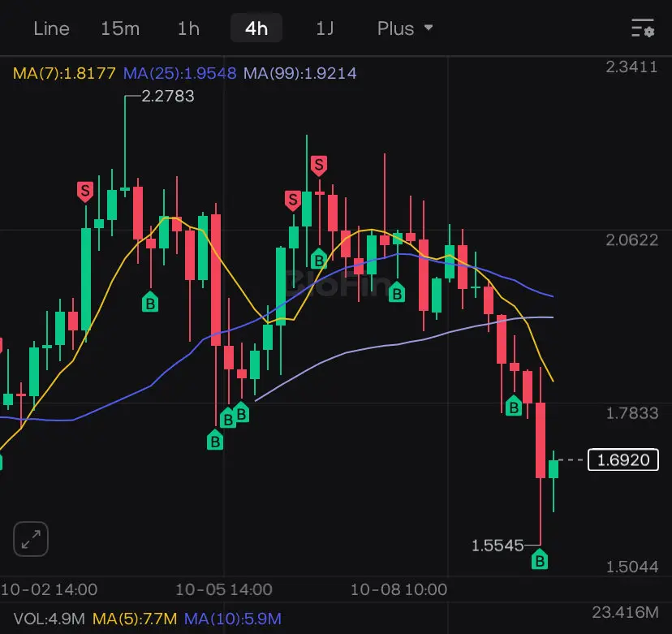672x634 pixels.
Task: Click the 2.3411 price axis label
Action: point(631,67)
